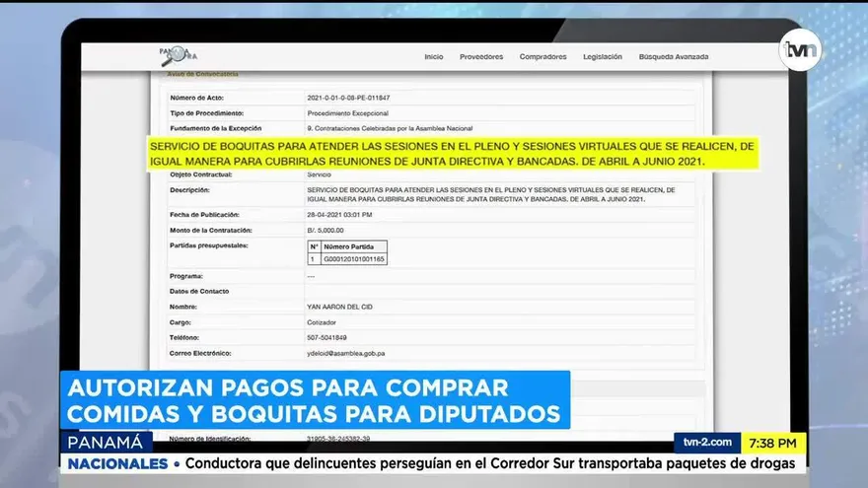Screen dimensions: 868x488
Task: Click the TVN channel logo
Action: point(800,50)
